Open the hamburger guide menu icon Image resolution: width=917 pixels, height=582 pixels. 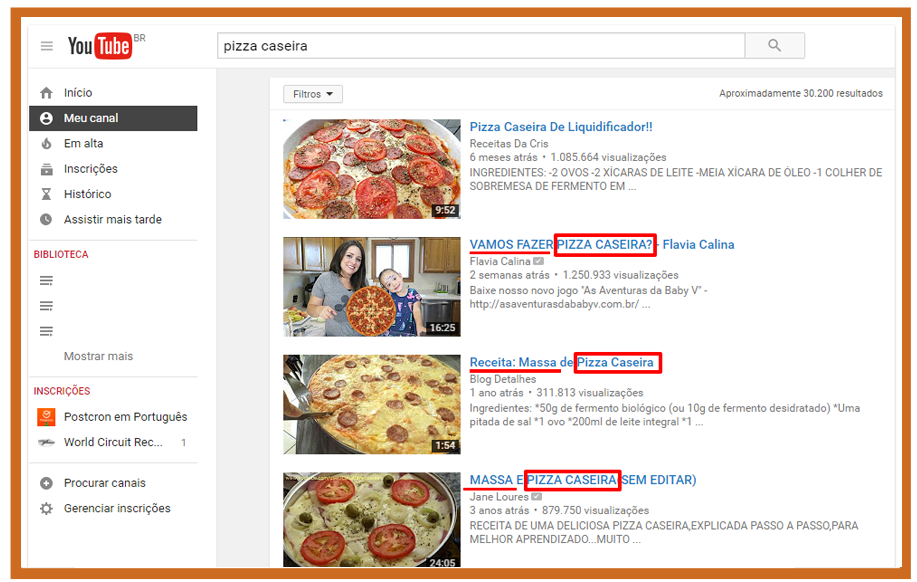point(46,46)
